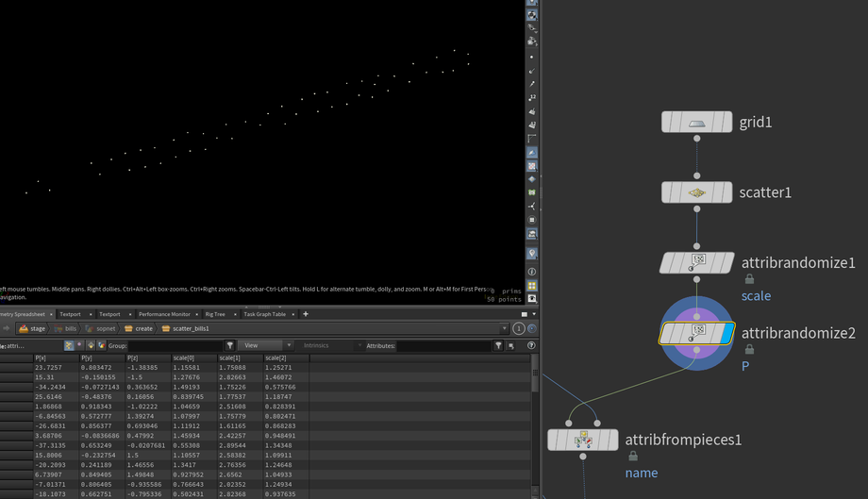868x499 pixels.
Task: Toggle display flag on attribrandomize2 node
Action: 726,333
